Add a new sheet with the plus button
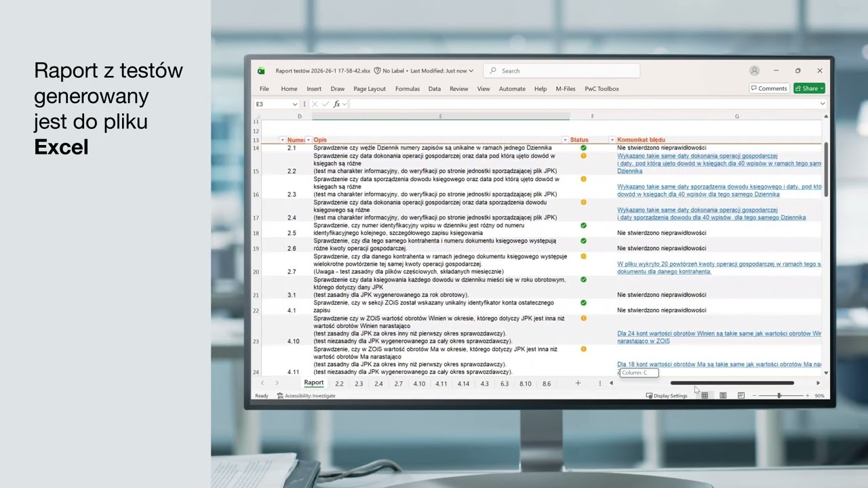868x488 pixels. (578, 383)
